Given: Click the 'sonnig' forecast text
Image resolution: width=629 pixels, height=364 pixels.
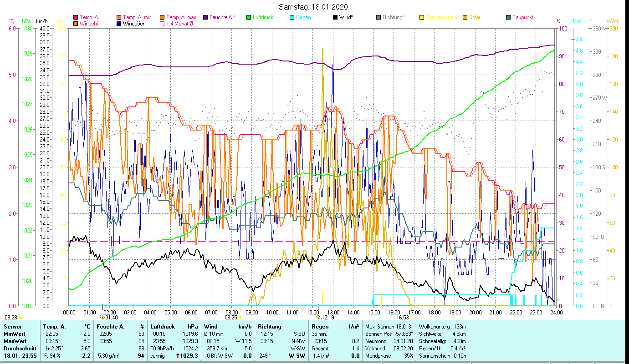Looking at the screenshot, I should pos(159,356).
